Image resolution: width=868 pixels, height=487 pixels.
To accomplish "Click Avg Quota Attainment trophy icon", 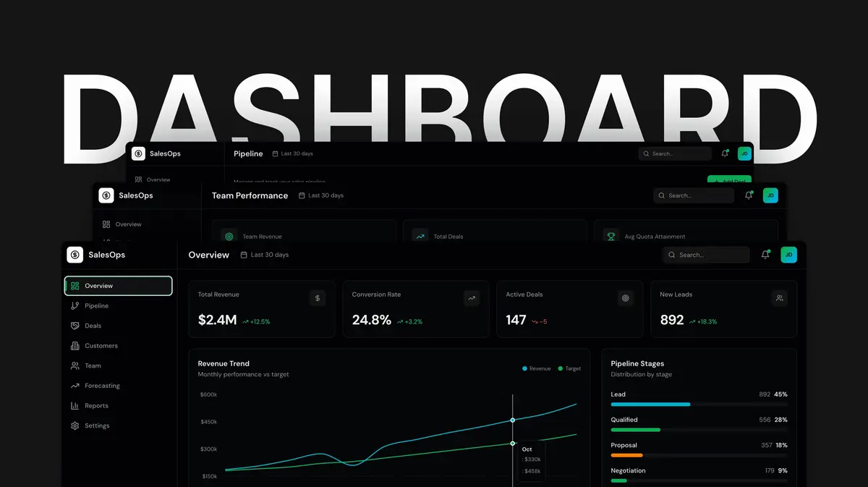I will coord(611,236).
